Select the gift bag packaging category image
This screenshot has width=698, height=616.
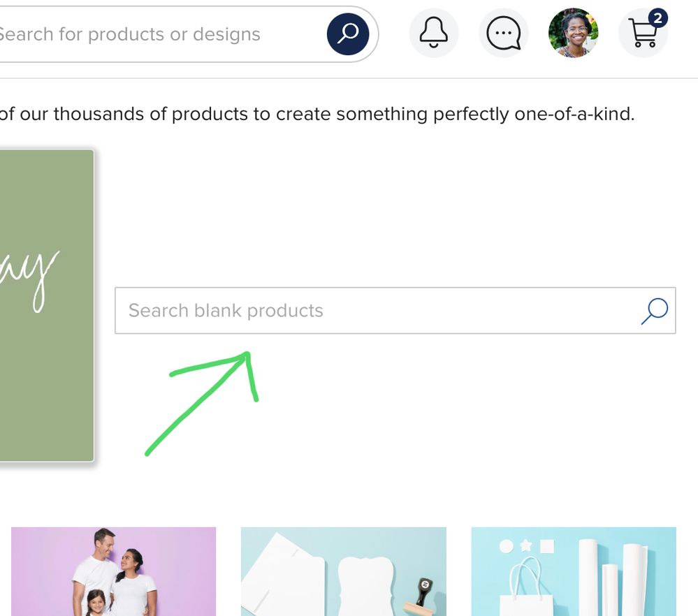(574, 571)
